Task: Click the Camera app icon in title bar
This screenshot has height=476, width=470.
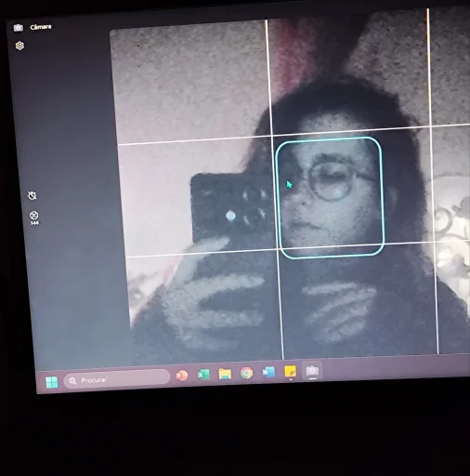Action: (x=19, y=28)
